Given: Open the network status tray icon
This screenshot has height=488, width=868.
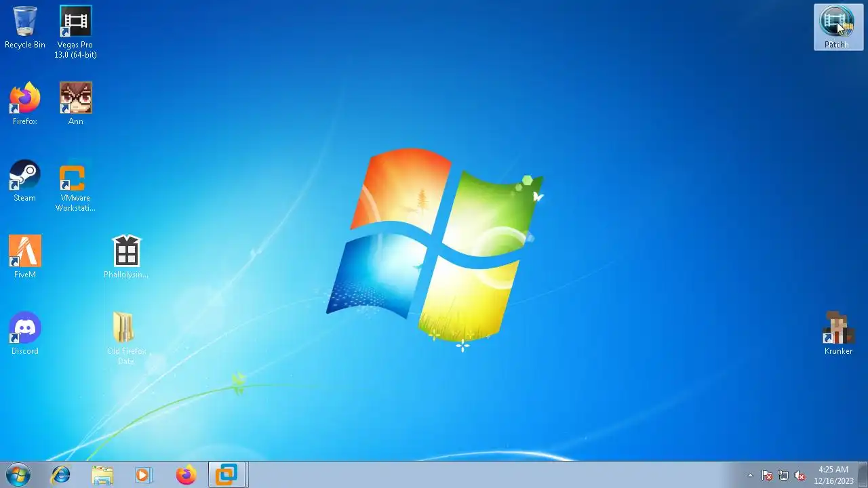Looking at the screenshot, I should [783, 476].
